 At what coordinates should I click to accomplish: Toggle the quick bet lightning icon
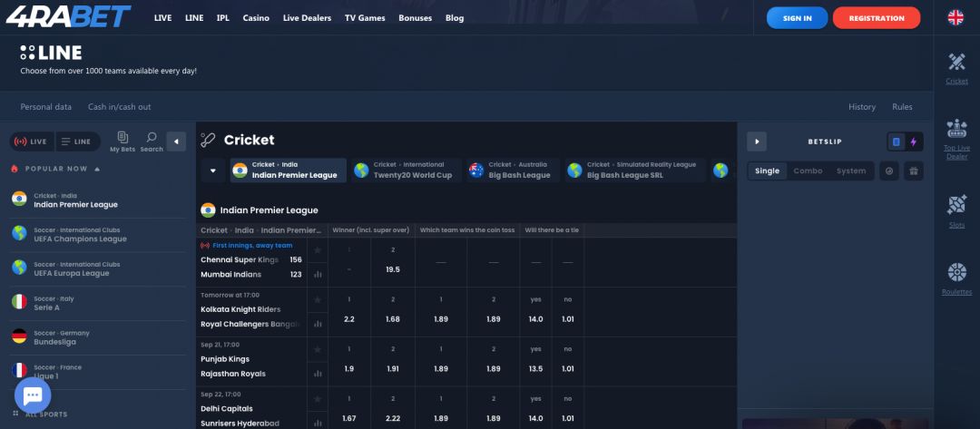point(913,141)
